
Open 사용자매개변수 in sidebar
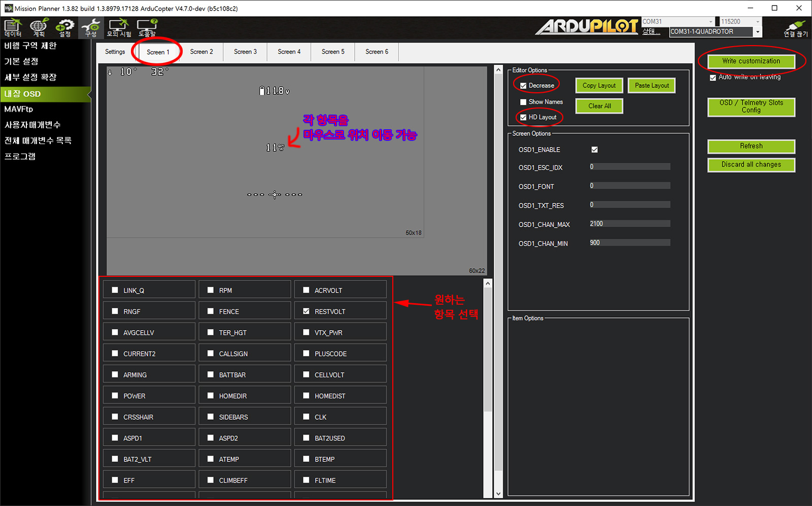tap(32, 125)
